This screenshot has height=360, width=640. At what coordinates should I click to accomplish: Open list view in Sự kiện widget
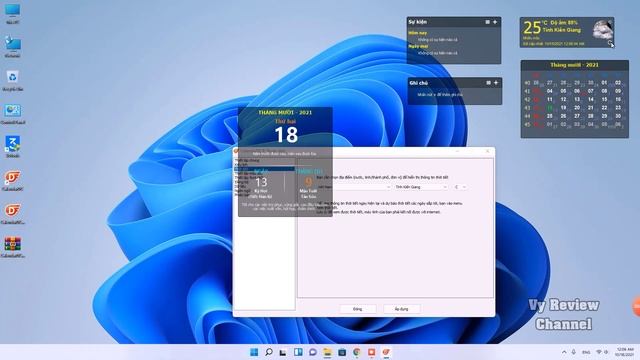487,22
